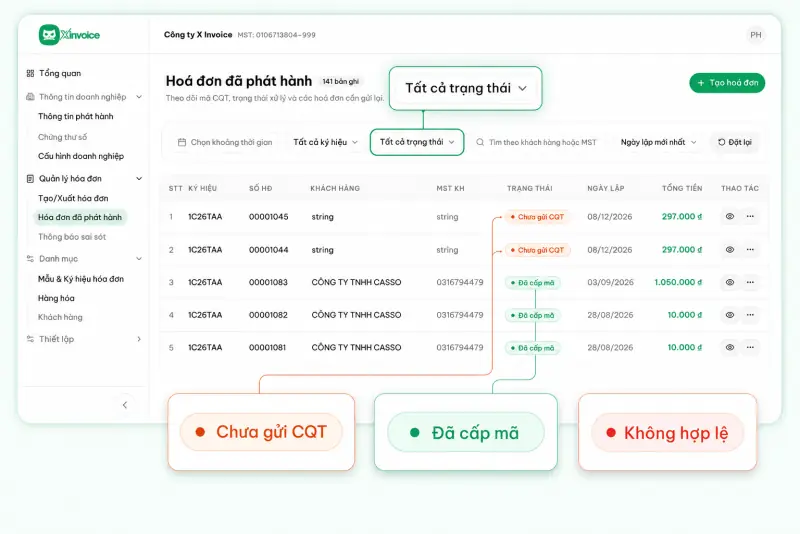Click MST 0316794479 in row 3

tap(460, 282)
